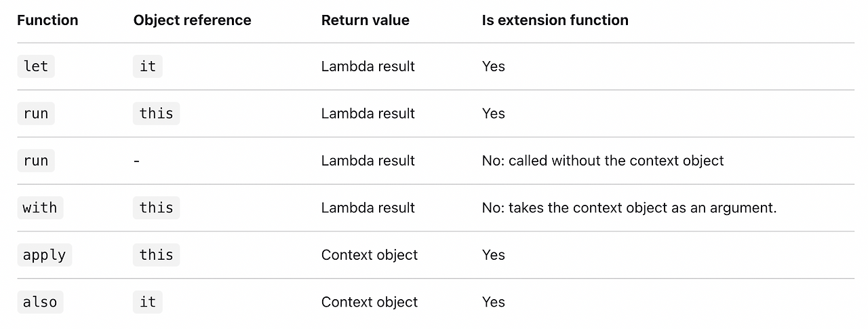Click "No: called without the context object" text

pos(603,161)
